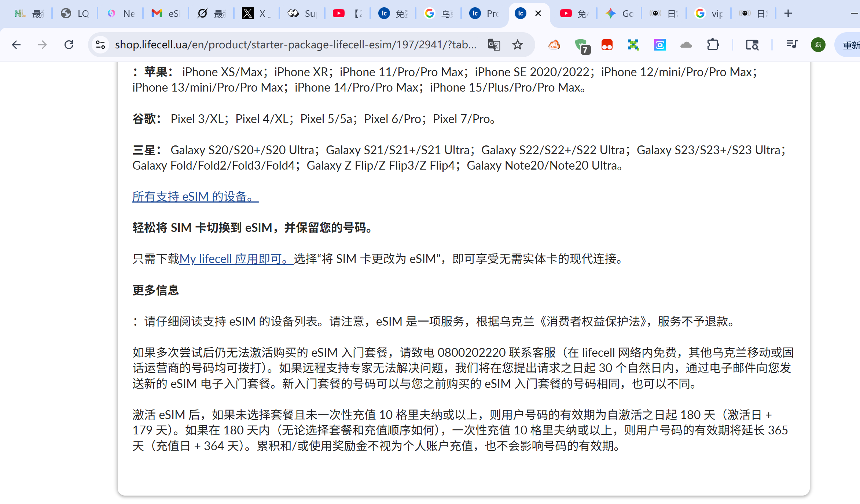Switch to the Gmail eS tab

(x=165, y=14)
